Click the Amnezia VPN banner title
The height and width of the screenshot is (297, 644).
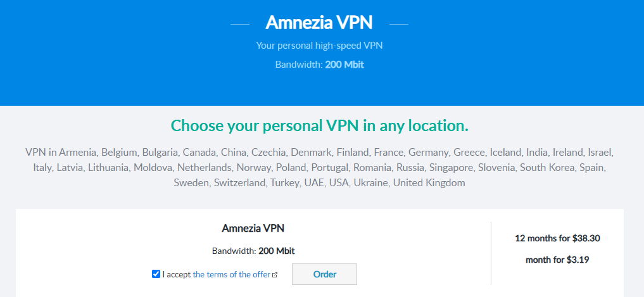point(319,23)
